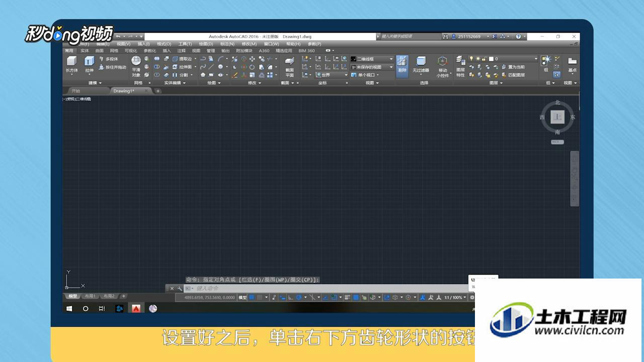Open the 未保存的视图 view dropdown
Image resolution: width=644 pixels, height=362 pixels.
point(372,67)
